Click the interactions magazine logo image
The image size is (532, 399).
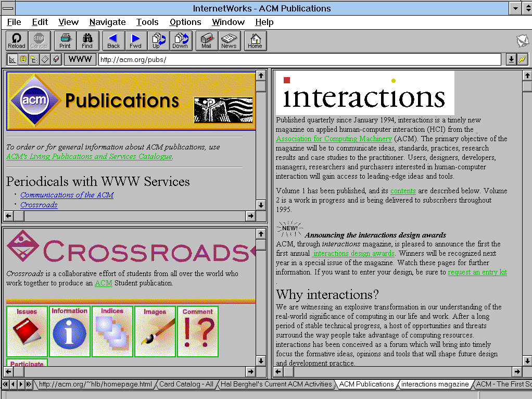(365, 93)
